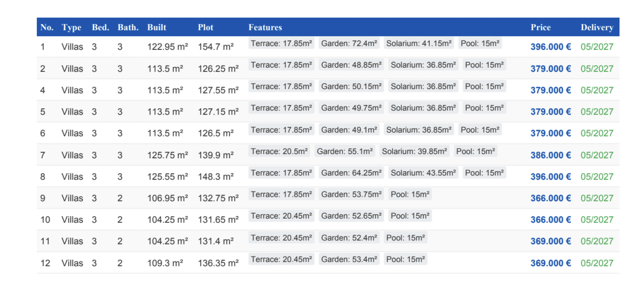Image resolution: width=644 pixels, height=304 pixels.
Task: Click the Solarium: 41.15m² feature tag
Action: [419, 43]
